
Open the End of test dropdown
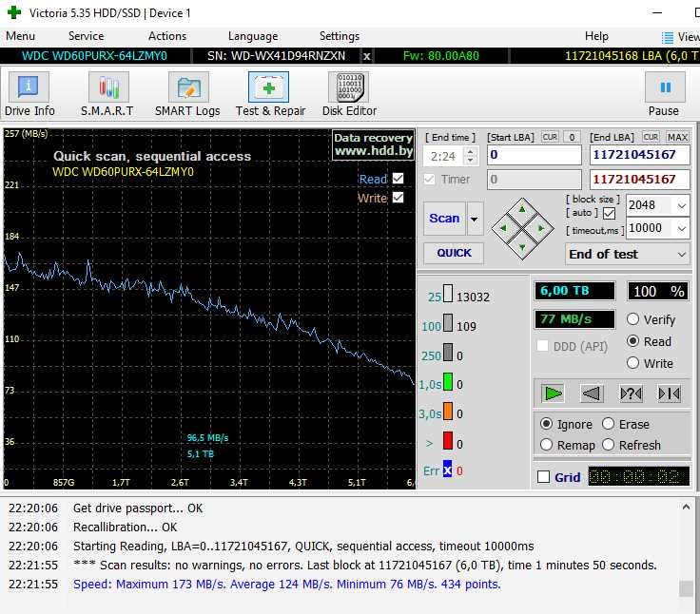628,254
